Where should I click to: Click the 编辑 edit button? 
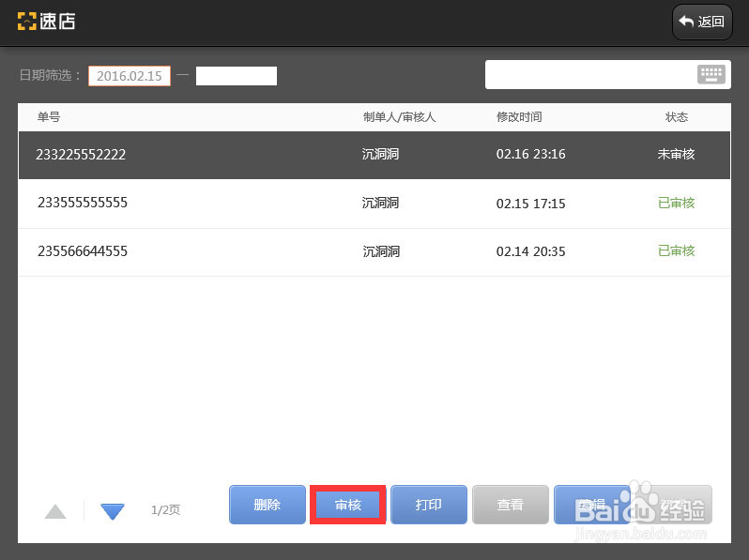click(x=592, y=505)
